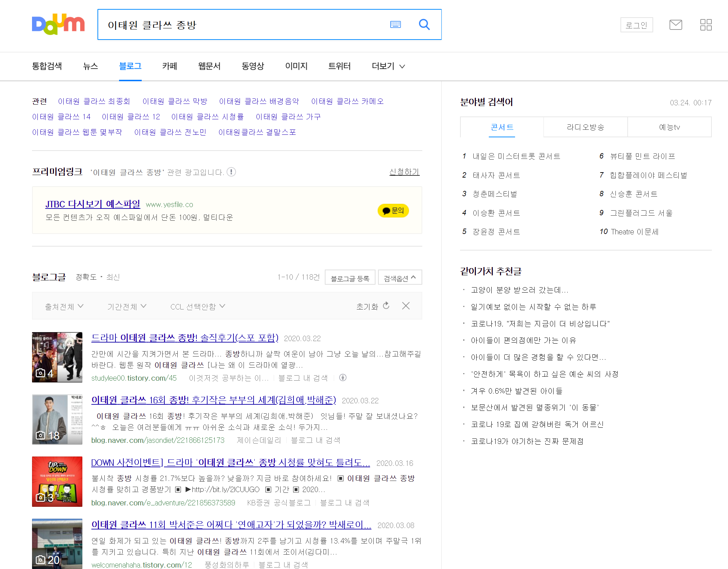The height and width of the screenshot is (569, 728).
Task: Click the Daum logo
Action: point(58,24)
